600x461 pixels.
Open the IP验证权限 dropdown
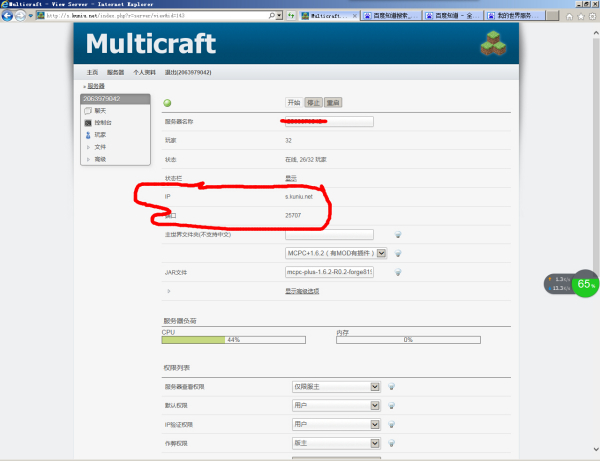336,424
